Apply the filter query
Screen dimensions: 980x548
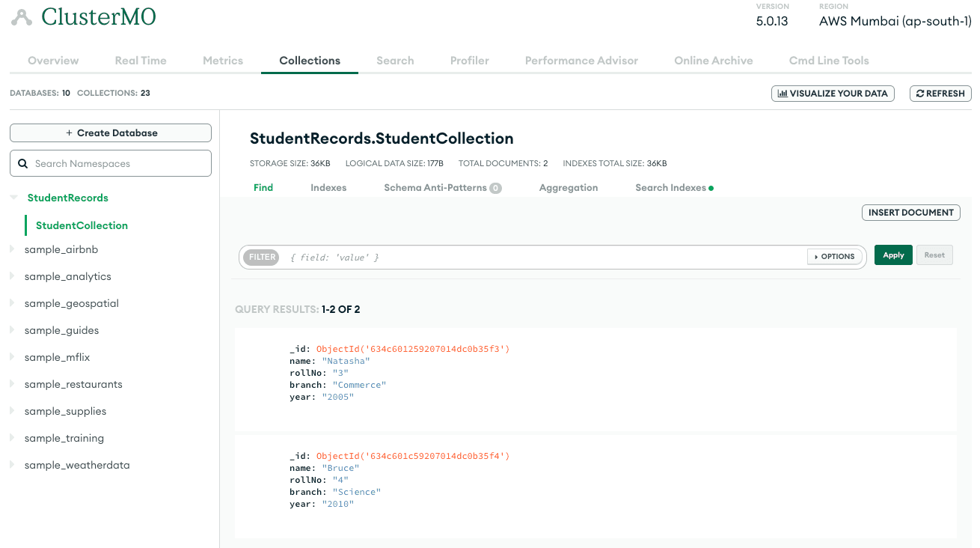coord(893,255)
